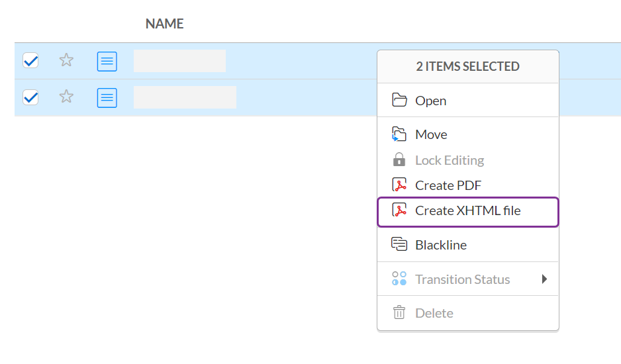Click the Blackline compare icon
Screen dimensions: 621x364
point(399,244)
